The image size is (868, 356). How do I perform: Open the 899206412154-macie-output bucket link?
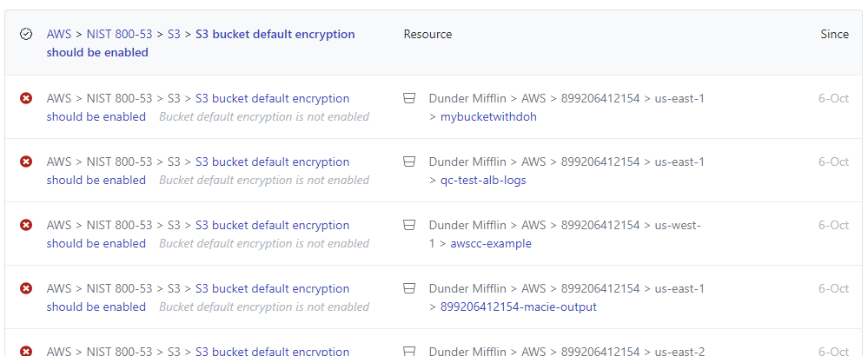pos(518,307)
